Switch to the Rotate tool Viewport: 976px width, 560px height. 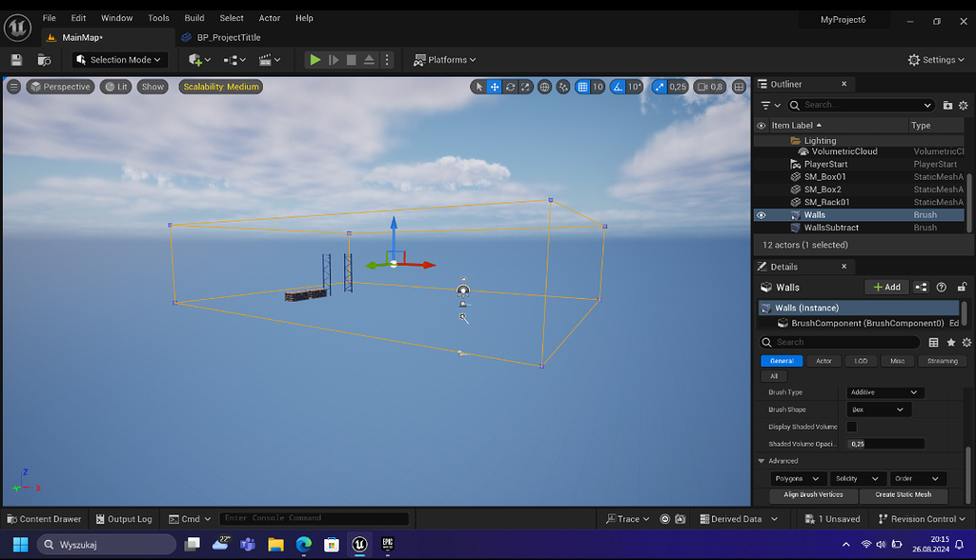tap(509, 86)
